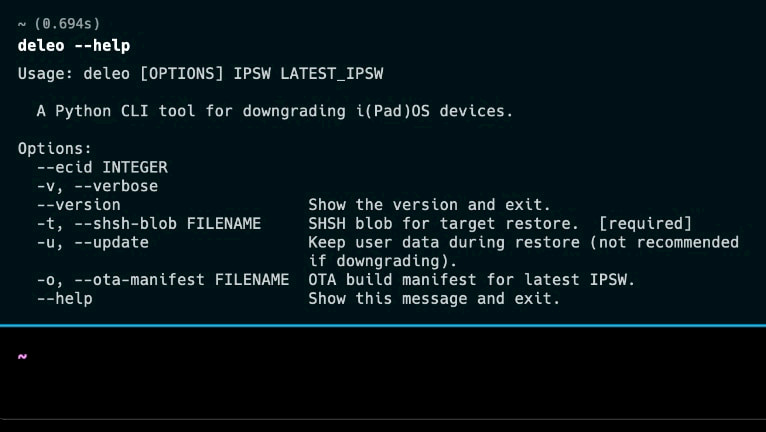Click the Usage line in the output

tap(200, 74)
